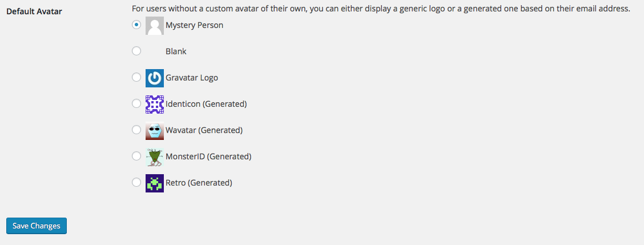
Task: Select the Mystery Person radio button
Action: (x=136, y=25)
